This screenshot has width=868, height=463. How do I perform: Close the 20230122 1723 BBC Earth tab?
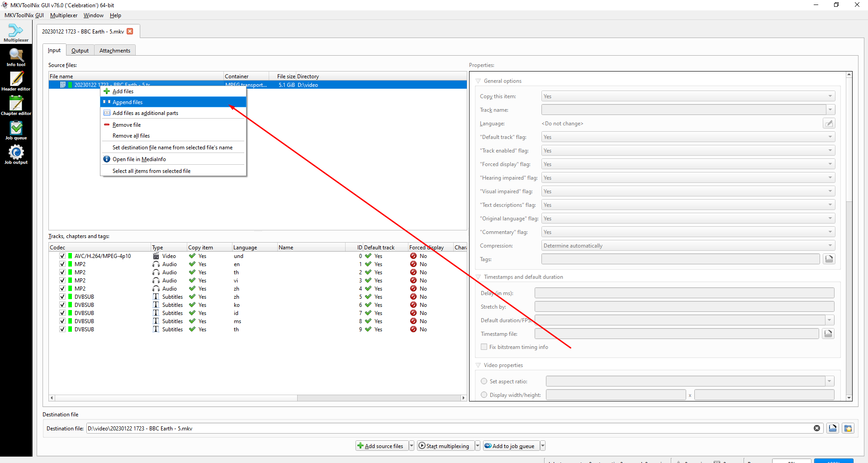point(130,31)
